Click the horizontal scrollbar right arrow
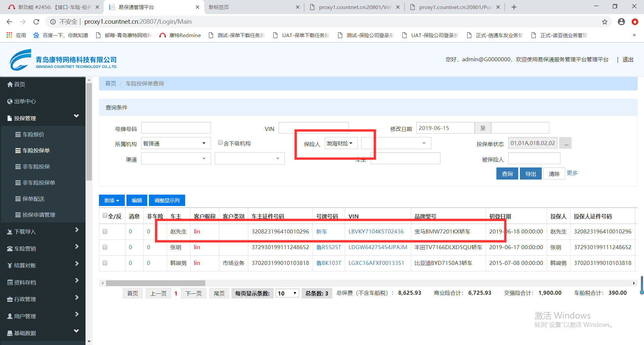This screenshot has width=644, height=345. [634, 283]
